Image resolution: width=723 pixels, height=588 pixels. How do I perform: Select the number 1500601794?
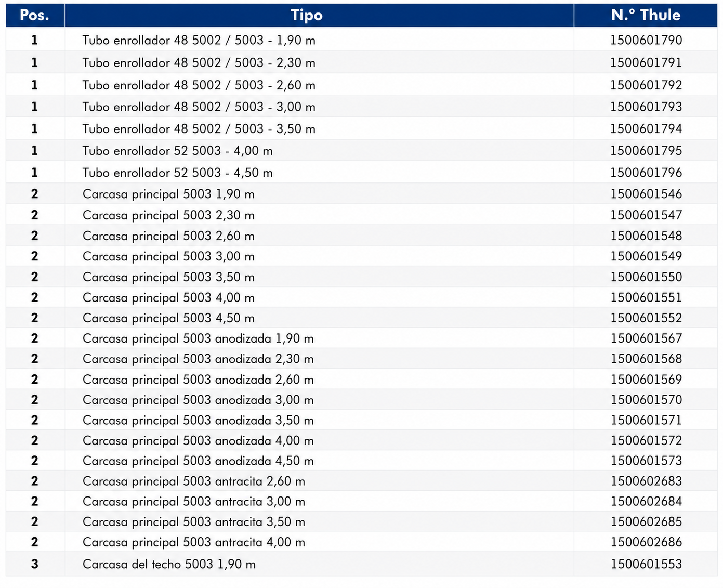646,128
